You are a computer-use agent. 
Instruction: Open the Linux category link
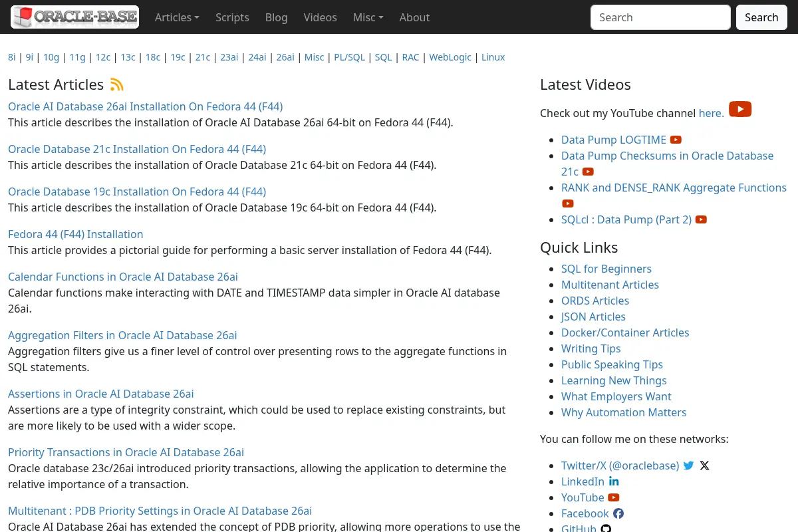tap(493, 57)
